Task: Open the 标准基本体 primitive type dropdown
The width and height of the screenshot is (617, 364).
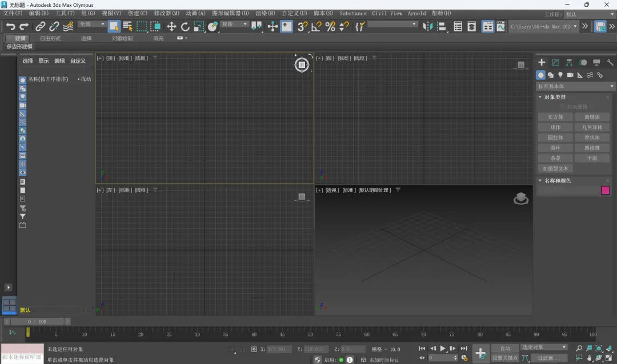Action: coord(576,87)
